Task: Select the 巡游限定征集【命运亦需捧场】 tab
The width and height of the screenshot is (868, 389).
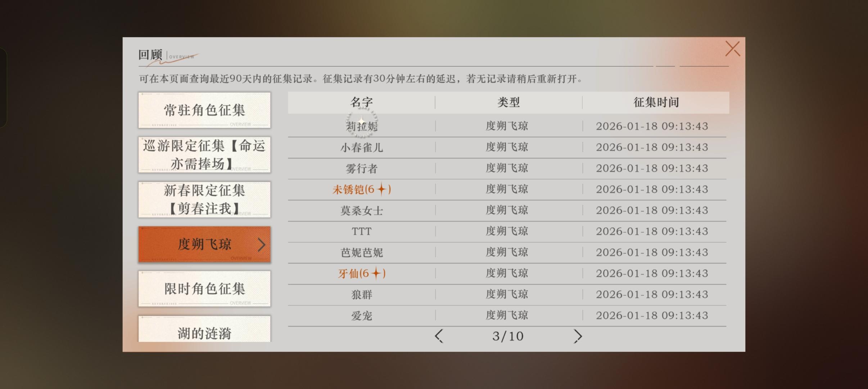Action: tap(204, 155)
